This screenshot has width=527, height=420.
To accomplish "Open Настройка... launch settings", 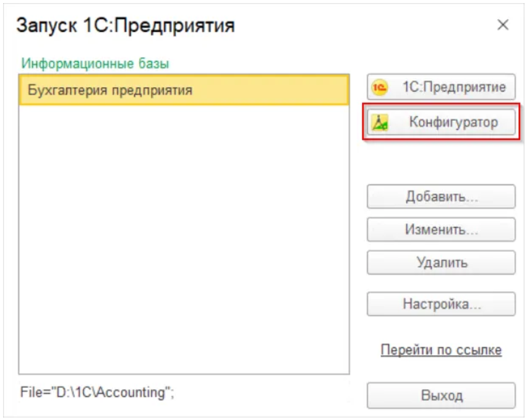I will click(441, 304).
